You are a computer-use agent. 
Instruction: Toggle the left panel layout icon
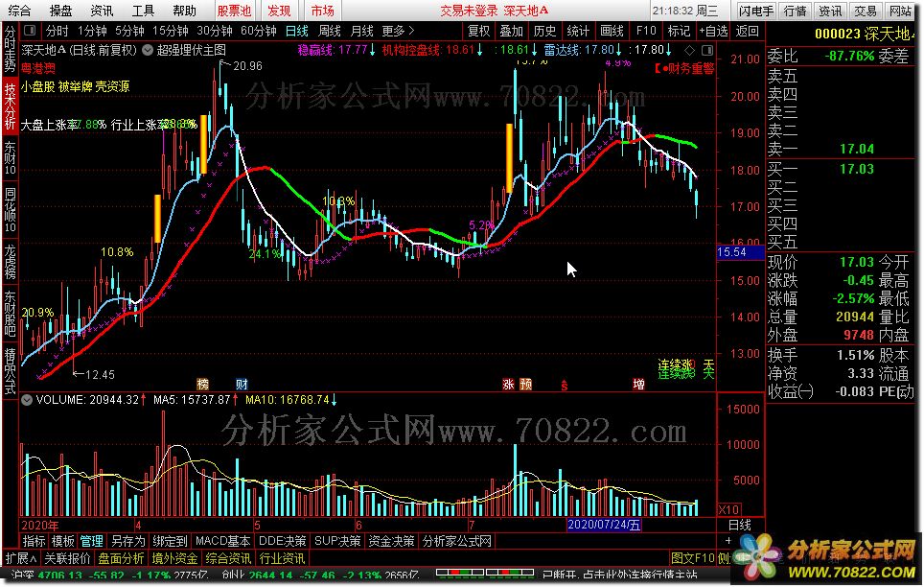pyautogui.click(x=30, y=31)
